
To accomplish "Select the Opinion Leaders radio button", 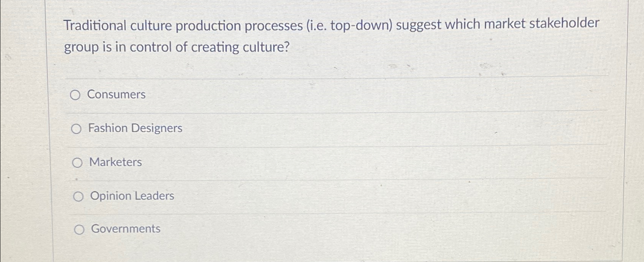I will [79, 196].
